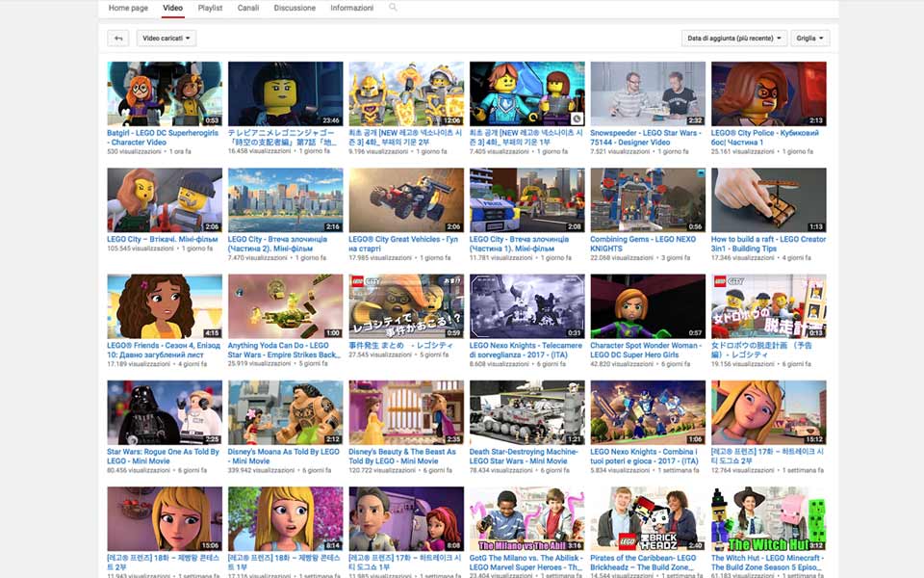Play the Darth Vader Rogue One thumbnail
The image size is (924, 578).
click(165, 412)
